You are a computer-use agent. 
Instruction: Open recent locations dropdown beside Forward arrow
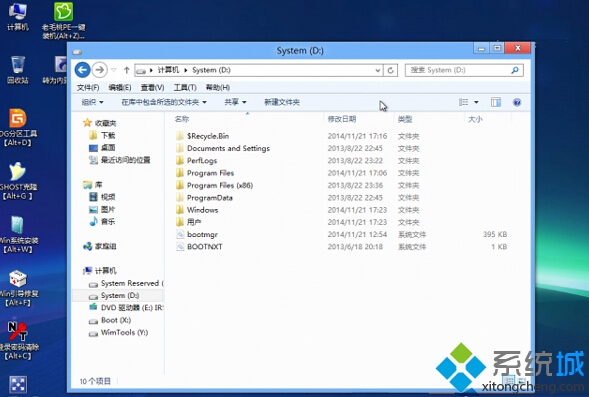(x=113, y=70)
